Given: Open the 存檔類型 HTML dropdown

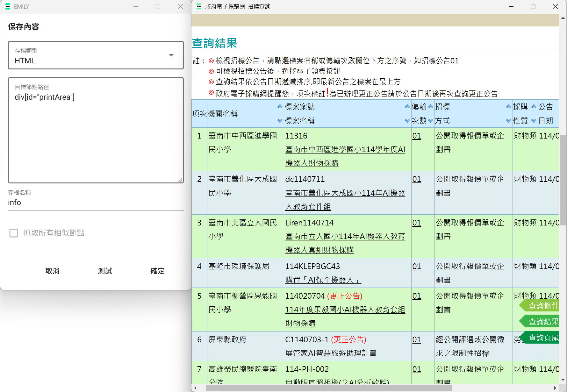Looking at the screenshot, I should [x=96, y=55].
